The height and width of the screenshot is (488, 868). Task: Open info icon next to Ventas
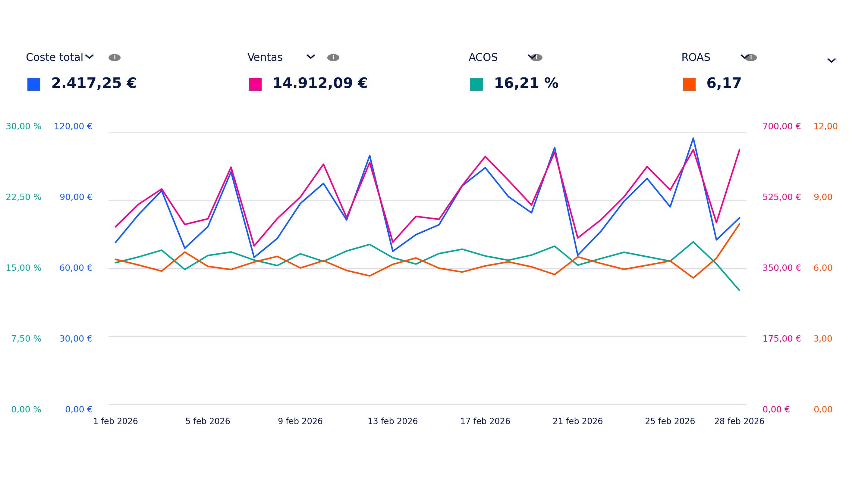click(333, 58)
